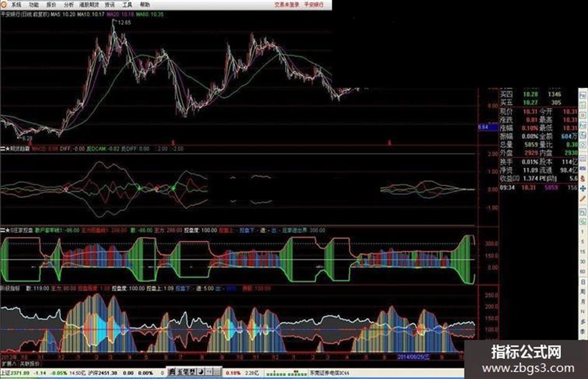Viewport: 588px width, 379px height.
Task: Open the 工具 menu
Action: (x=127, y=5)
